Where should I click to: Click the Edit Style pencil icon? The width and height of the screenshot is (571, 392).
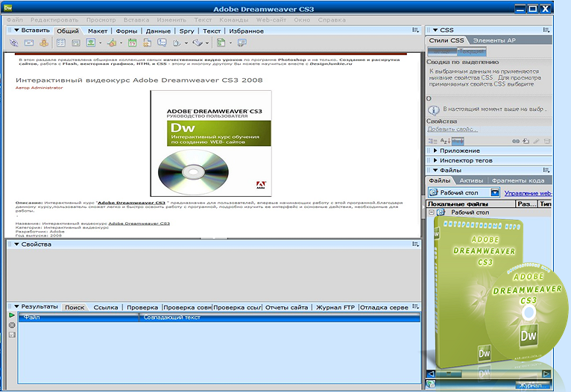pyautogui.click(x=537, y=141)
